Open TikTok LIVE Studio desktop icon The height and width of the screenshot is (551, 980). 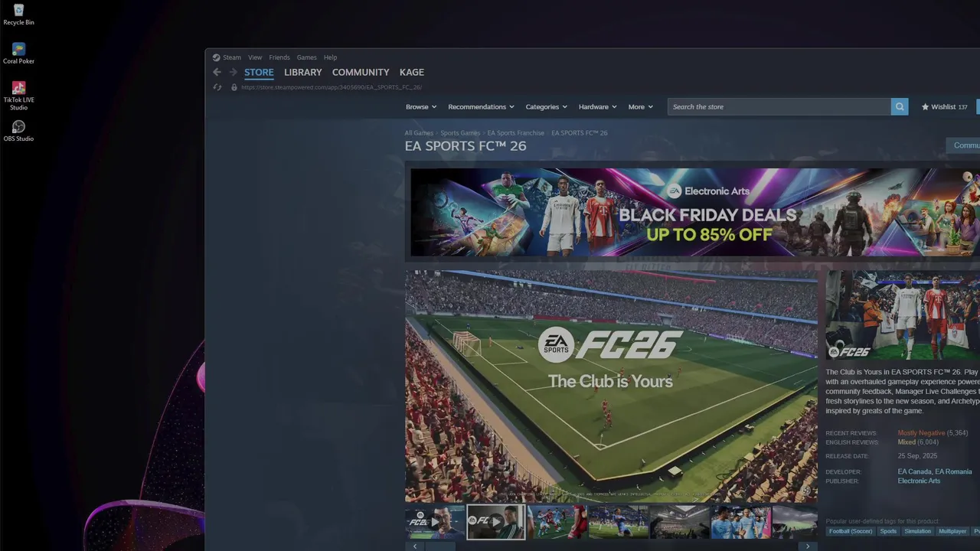point(18,96)
